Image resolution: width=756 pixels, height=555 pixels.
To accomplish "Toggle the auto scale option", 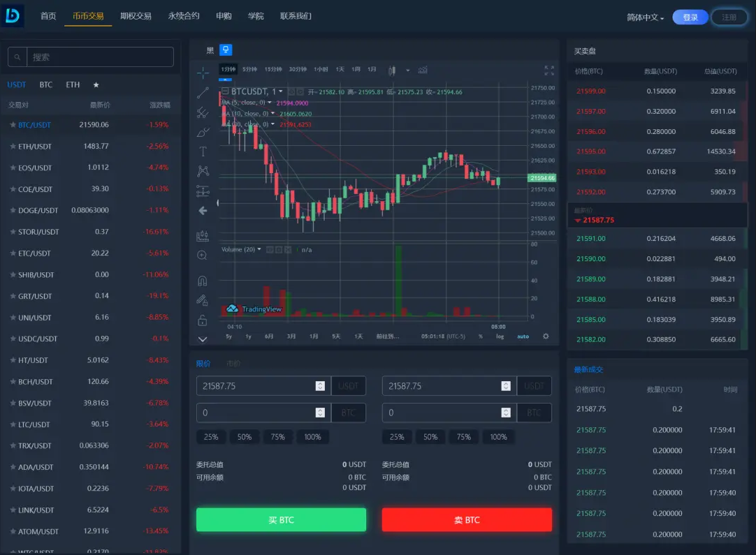I will (523, 336).
